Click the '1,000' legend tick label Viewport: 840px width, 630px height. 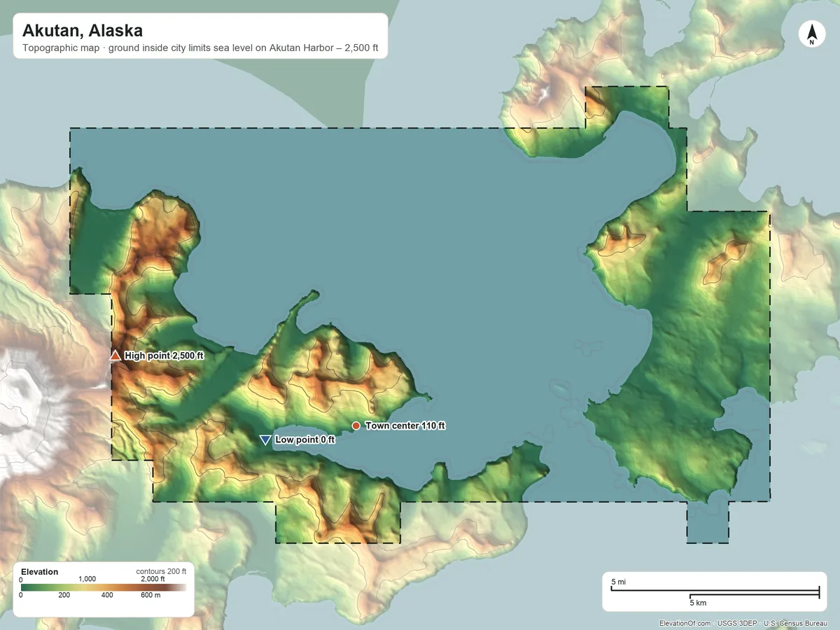(87, 579)
